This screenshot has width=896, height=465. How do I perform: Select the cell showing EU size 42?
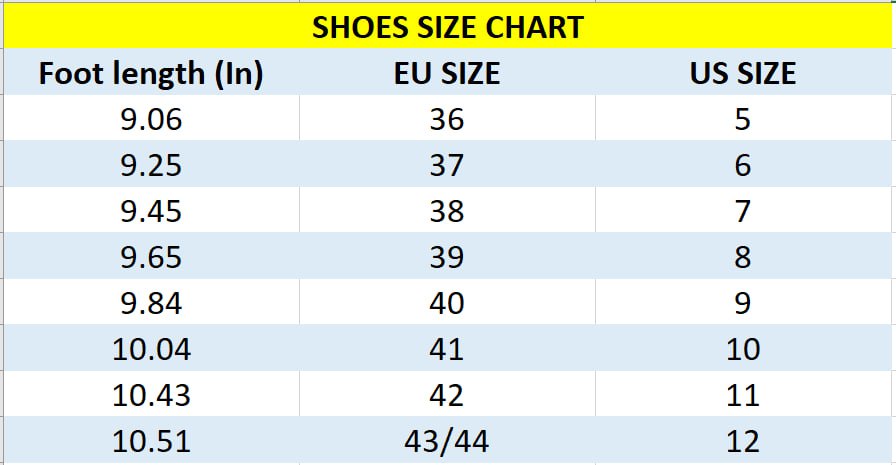point(447,395)
